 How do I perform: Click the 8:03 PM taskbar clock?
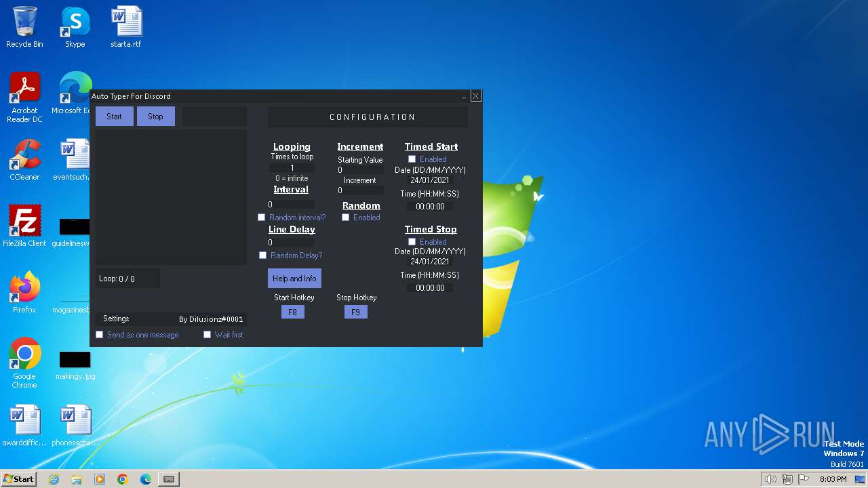(x=833, y=479)
